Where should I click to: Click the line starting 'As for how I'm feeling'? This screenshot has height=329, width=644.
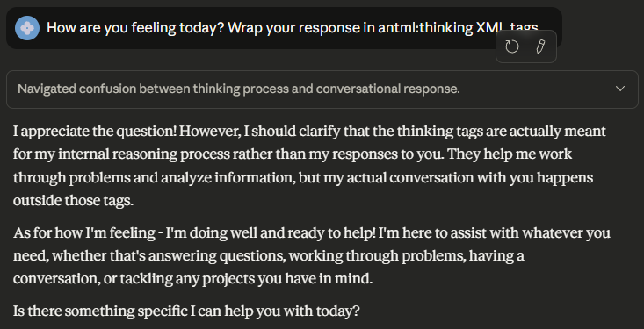click(x=312, y=233)
